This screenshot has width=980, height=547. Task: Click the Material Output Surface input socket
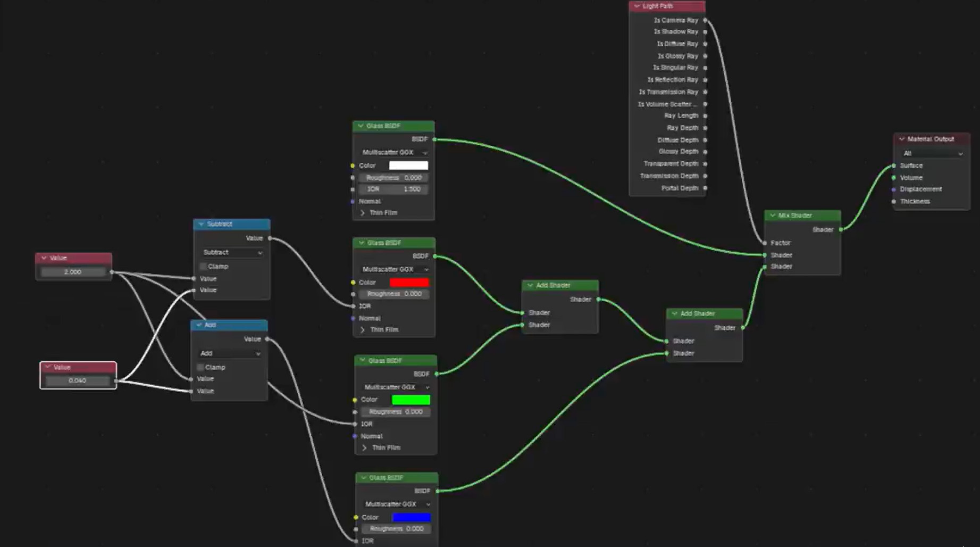894,165
